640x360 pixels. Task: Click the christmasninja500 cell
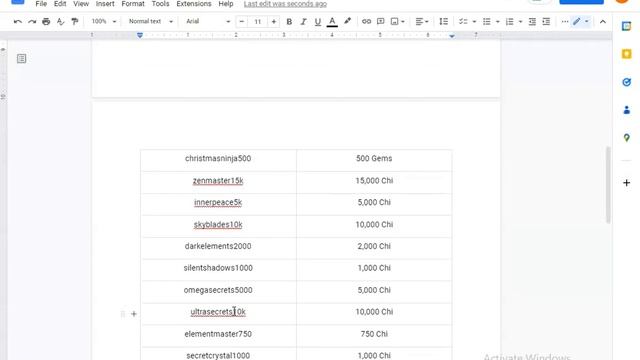[218, 160]
